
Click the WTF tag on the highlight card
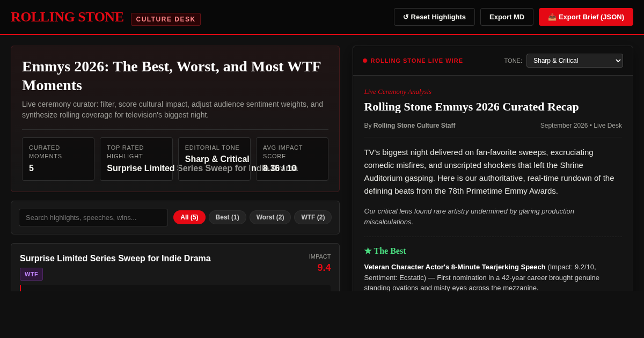point(31,274)
